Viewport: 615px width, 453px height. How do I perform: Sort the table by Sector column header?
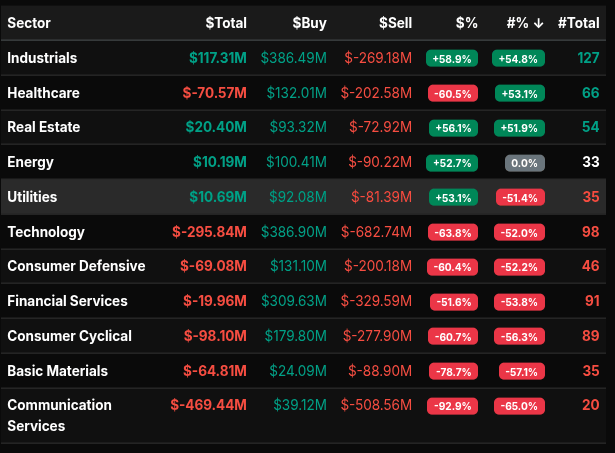[29, 23]
